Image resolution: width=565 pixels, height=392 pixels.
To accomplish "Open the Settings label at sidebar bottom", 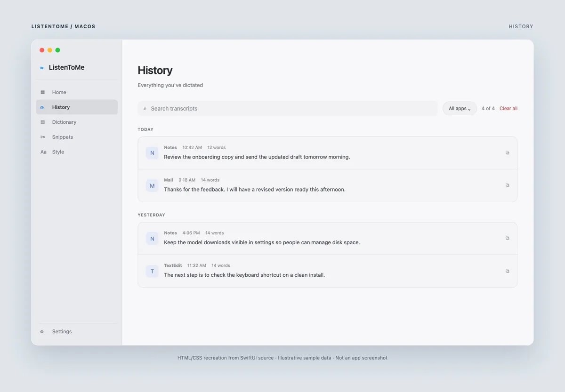I will pos(62,331).
